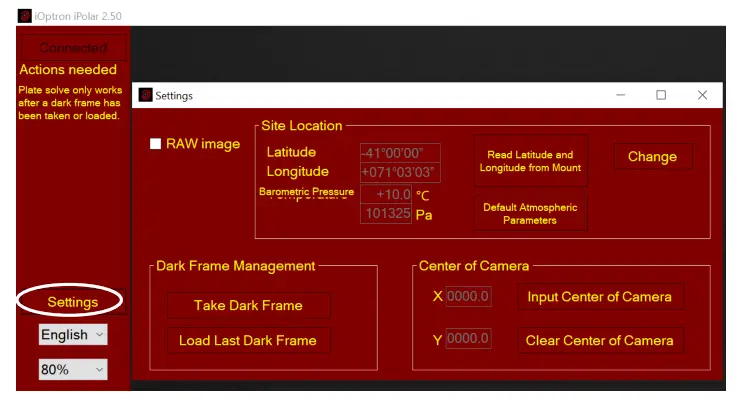The height and width of the screenshot is (401, 739).
Task: Click Load Last Dark Frame button
Action: click(x=248, y=340)
